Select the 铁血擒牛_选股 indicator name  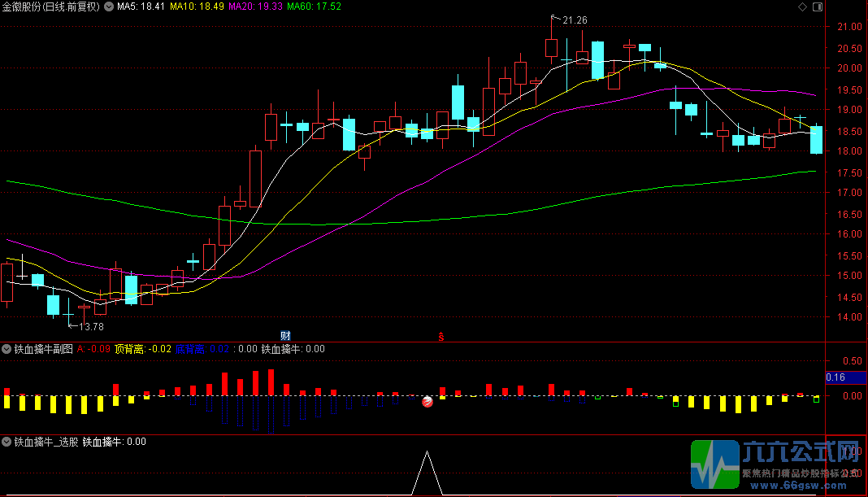click(46, 442)
